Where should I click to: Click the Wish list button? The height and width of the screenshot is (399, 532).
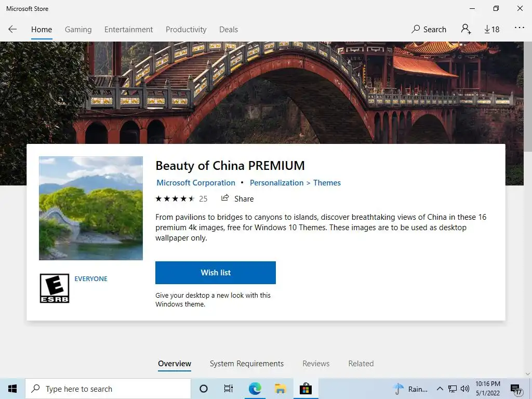coord(216,272)
